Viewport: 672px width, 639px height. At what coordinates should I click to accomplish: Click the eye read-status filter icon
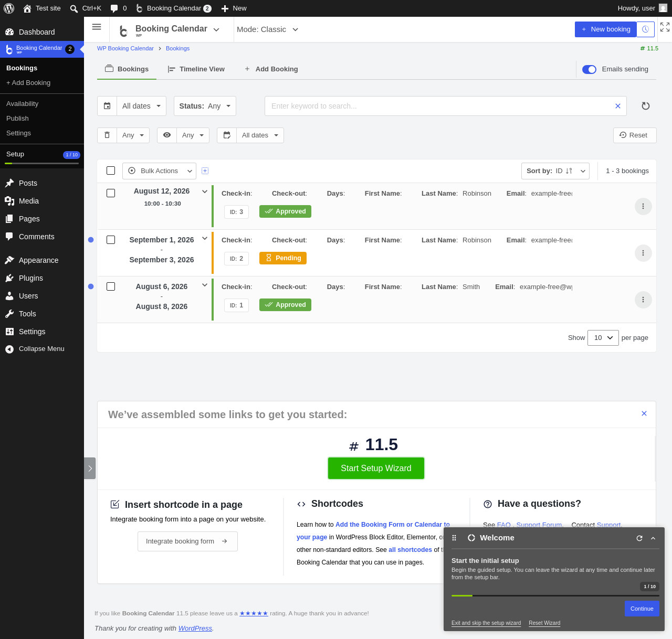click(x=167, y=135)
